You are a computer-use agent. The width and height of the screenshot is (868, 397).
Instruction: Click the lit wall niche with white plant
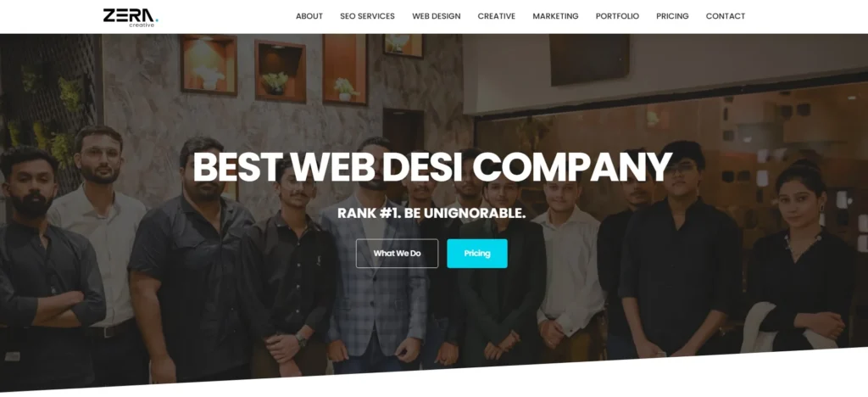pyautogui.click(x=209, y=65)
